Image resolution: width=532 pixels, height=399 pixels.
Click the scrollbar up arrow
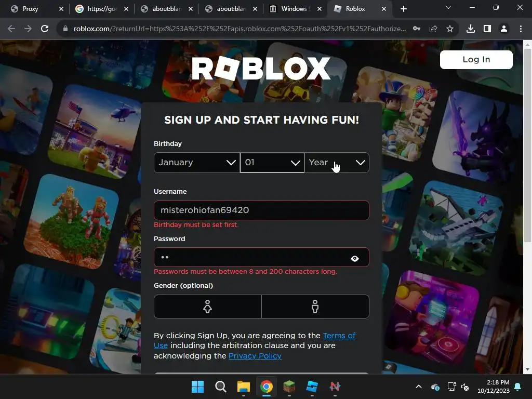527,44
